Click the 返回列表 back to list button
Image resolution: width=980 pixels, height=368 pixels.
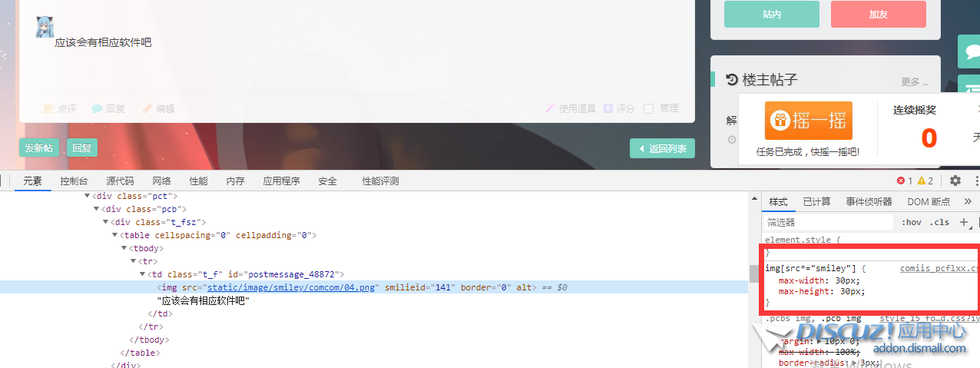(663, 148)
